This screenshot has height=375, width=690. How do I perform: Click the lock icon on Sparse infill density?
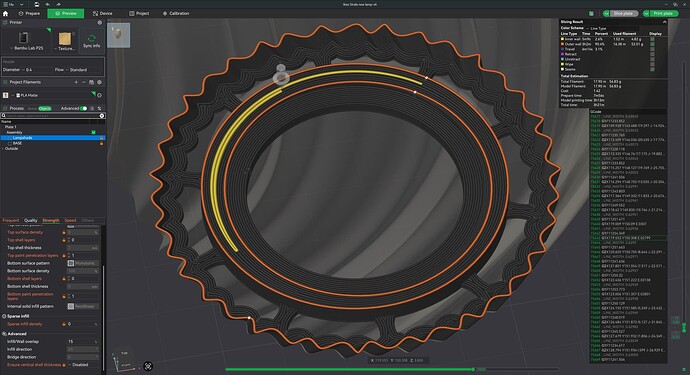click(64, 324)
